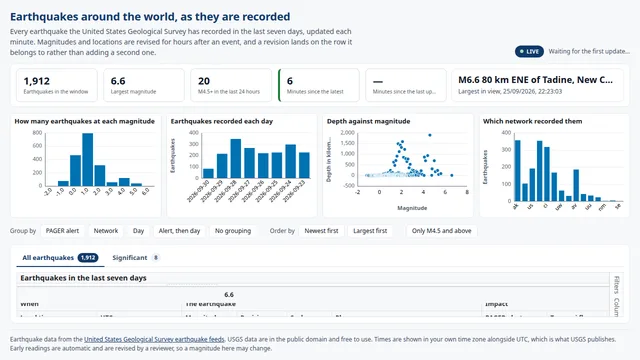This screenshot has width=640, height=360.
Task: Choose the No grouping option
Action: (x=233, y=231)
